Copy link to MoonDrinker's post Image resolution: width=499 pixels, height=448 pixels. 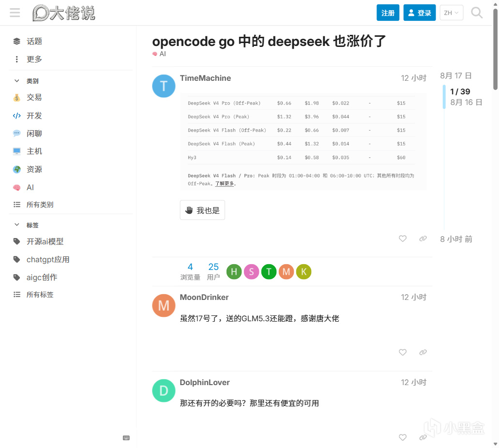tap(423, 352)
